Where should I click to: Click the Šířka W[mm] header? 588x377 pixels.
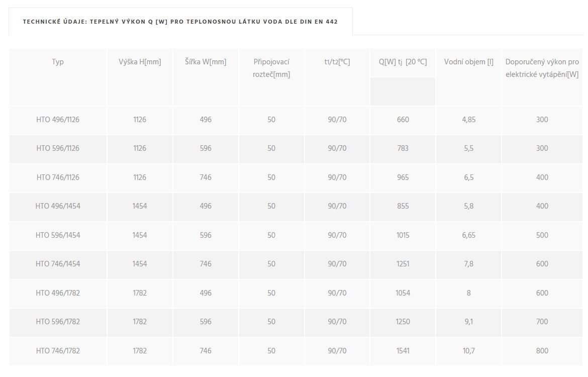click(206, 62)
